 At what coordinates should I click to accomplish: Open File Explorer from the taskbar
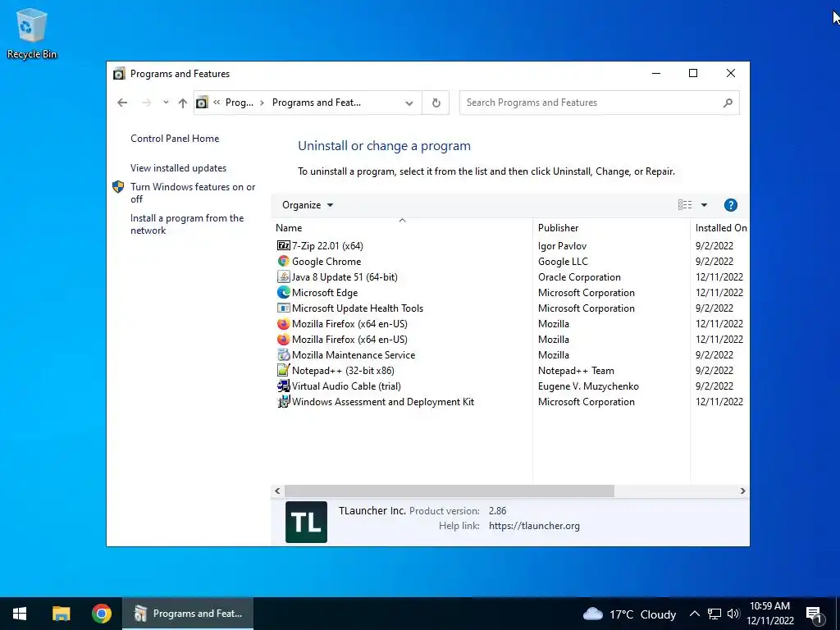pos(61,614)
